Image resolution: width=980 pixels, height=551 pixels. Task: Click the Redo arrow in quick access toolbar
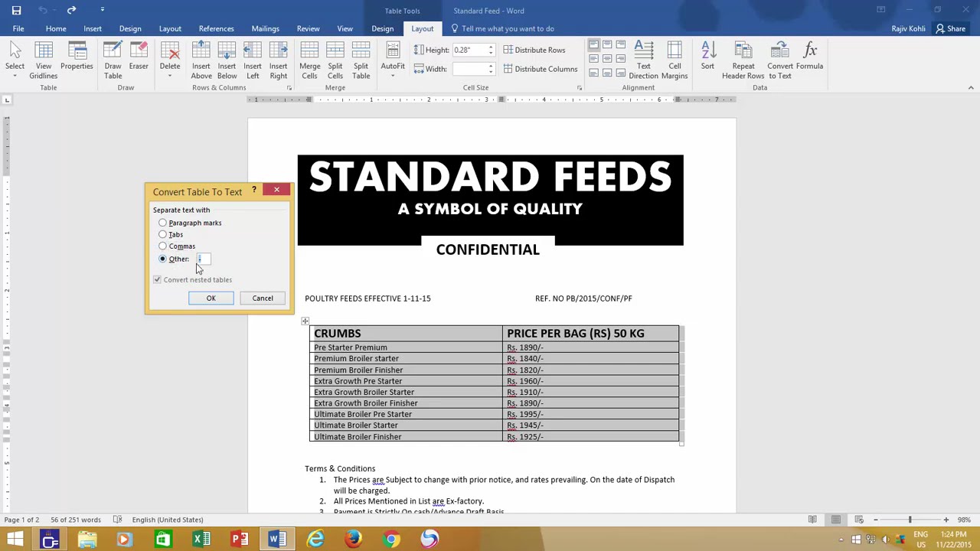[71, 10]
